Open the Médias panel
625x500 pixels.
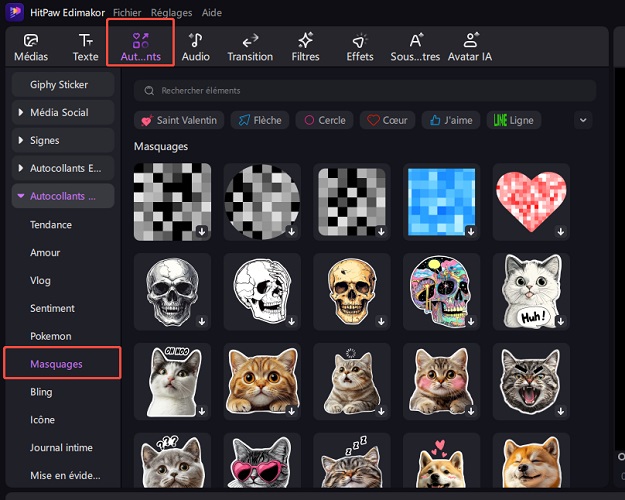[x=30, y=47]
